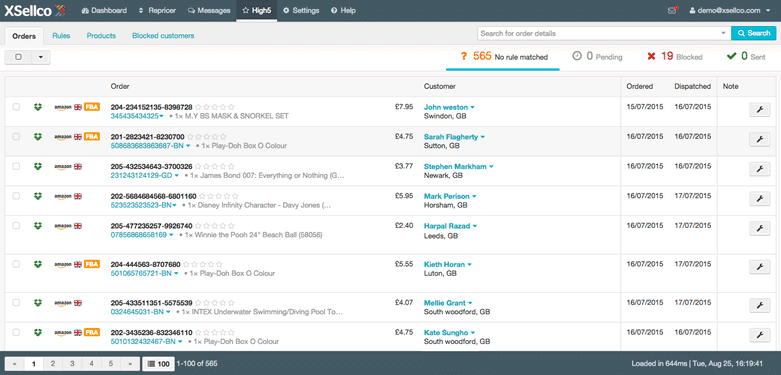Screen dimensions: 781x375
Task: Click green status icon of order 204-444563-8707680
Action: 38,264
